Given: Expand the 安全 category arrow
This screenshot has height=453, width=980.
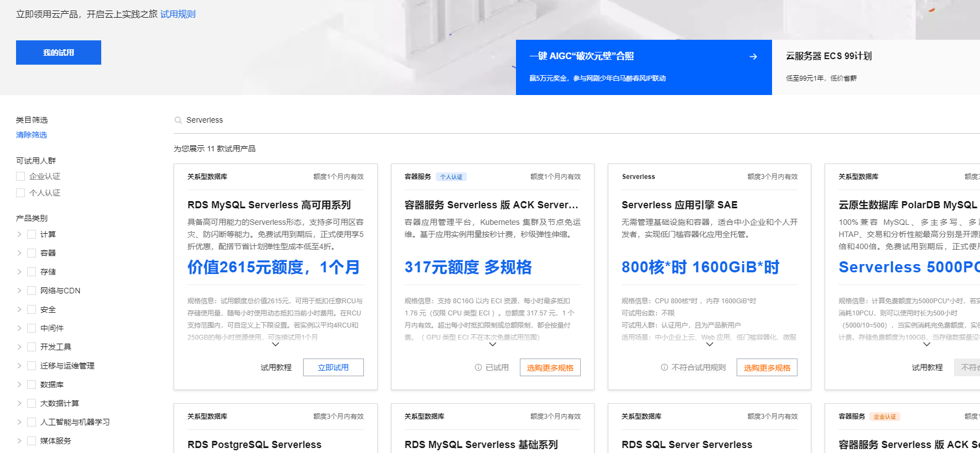Looking at the screenshot, I should (19, 309).
